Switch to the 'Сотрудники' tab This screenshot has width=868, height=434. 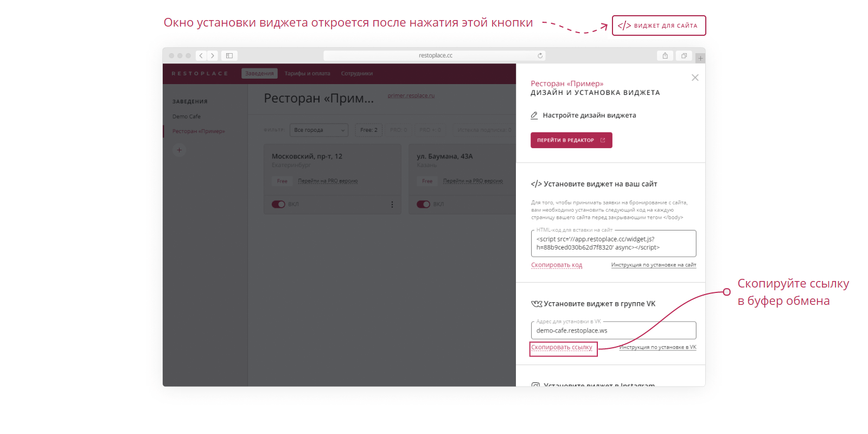pyautogui.click(x=356, y=74)
